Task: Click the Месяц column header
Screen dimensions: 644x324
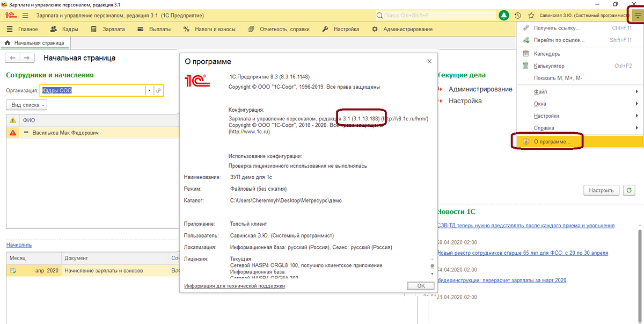Action: pos(34,258)
